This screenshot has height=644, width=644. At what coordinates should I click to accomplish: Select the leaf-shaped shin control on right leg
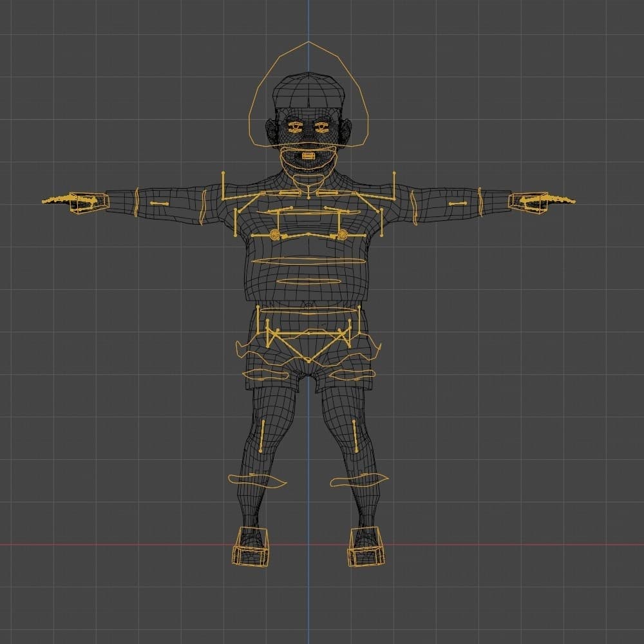(359, 480)
